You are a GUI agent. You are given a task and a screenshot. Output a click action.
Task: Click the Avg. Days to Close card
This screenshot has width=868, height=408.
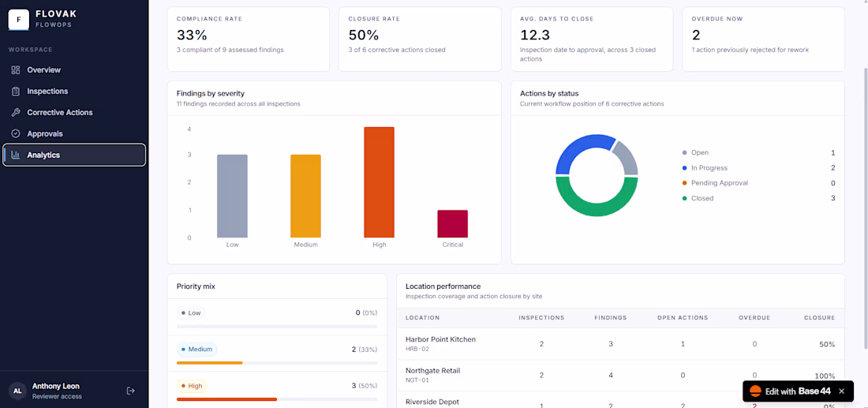[x=592, y=39]
